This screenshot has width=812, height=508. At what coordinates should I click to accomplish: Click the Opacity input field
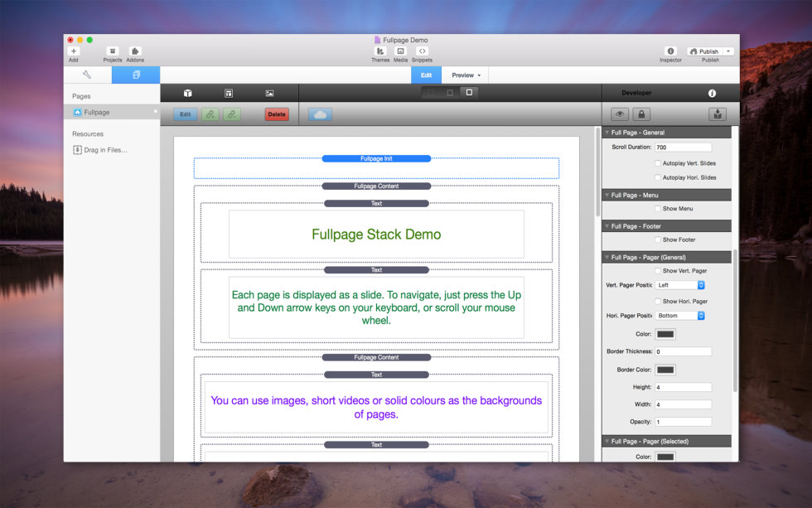[x=683, y=422]
